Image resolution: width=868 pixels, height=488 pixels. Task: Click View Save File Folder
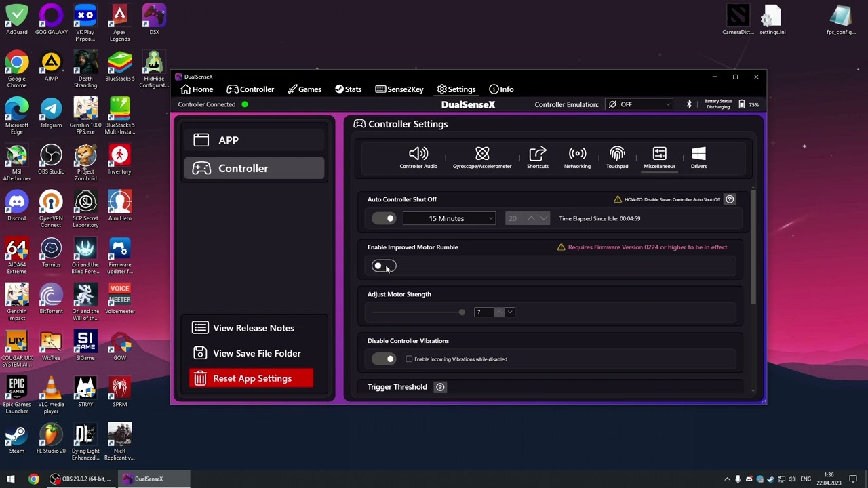click(x=247, y=353)
